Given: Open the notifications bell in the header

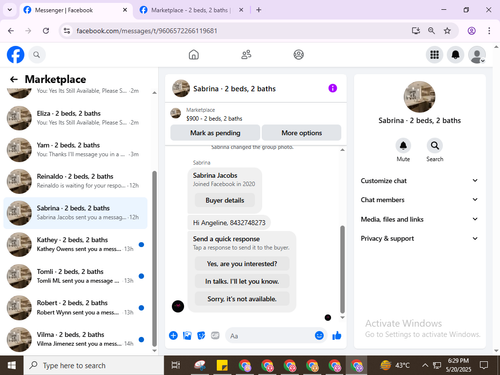Looking at the screenshot, I should (456, 55).
